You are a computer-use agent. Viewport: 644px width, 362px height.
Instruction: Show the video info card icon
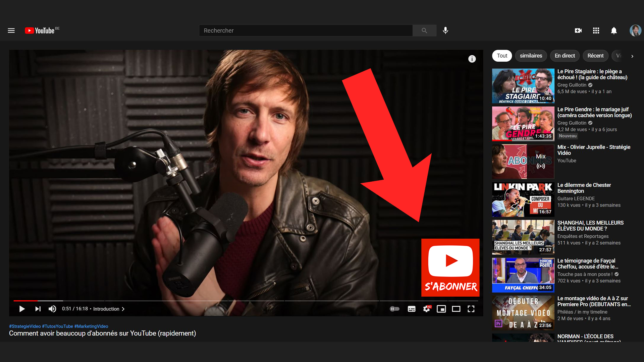472,59
